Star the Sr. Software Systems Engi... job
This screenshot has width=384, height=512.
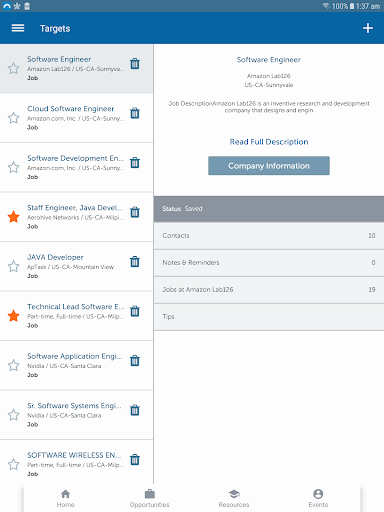tap(14, 415)
